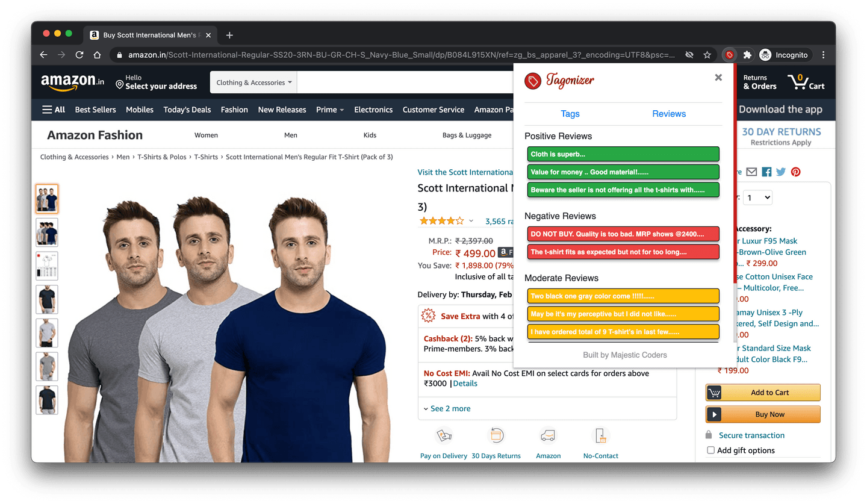This screenshot has height=504, width=867.
Task: Share product on Pinterest icon
Action: pyautogui.click(x=796, y=172)
